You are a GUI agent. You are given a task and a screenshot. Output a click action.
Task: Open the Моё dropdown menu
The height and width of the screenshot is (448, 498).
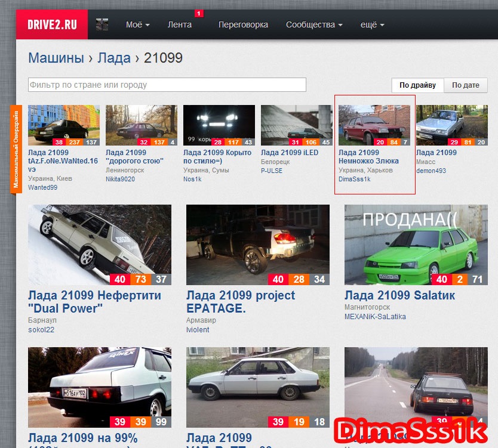(137, 24)
